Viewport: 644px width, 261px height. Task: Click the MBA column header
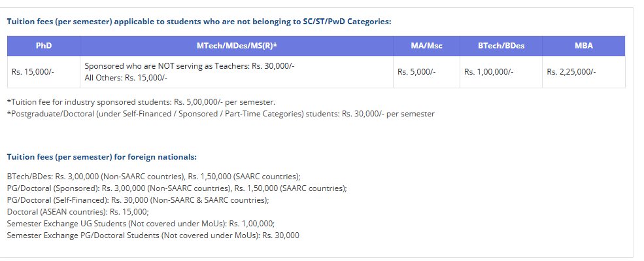click(584, 46)
